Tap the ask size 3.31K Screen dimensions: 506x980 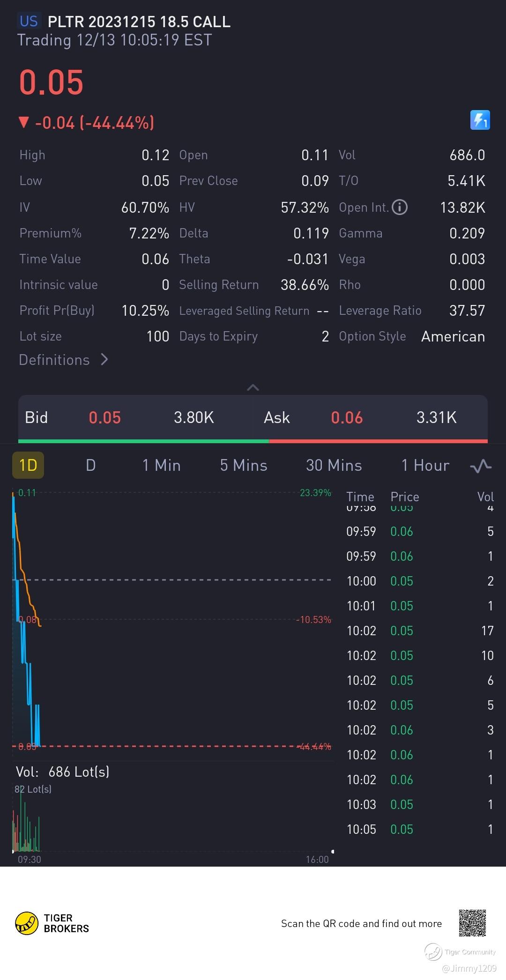pyautogui.click(x=436, y=417)
